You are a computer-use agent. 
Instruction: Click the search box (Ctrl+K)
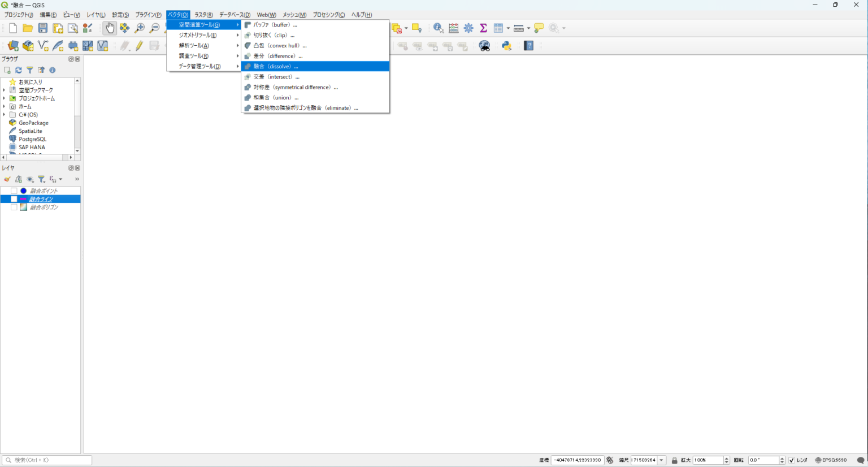(x=47, y=460)
